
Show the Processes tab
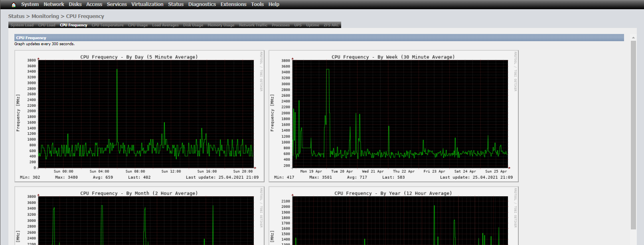(281, 25)
